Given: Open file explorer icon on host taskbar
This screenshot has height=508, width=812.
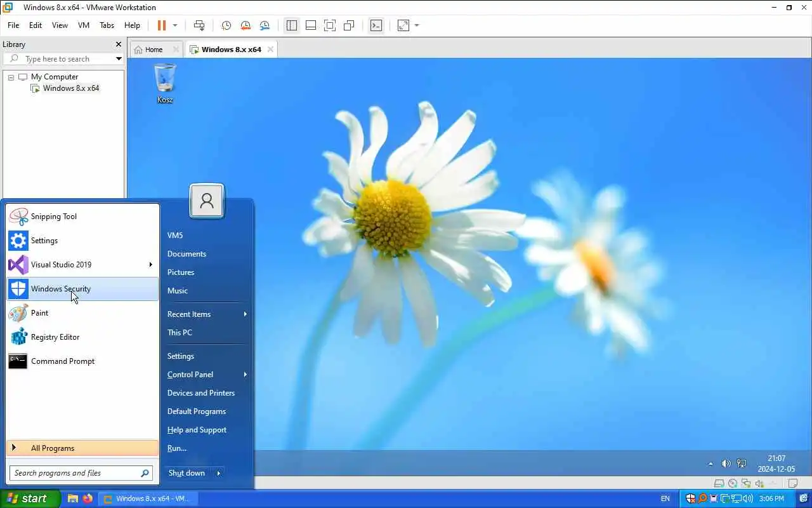Looking at the screenshot, I should coord(73,498).
